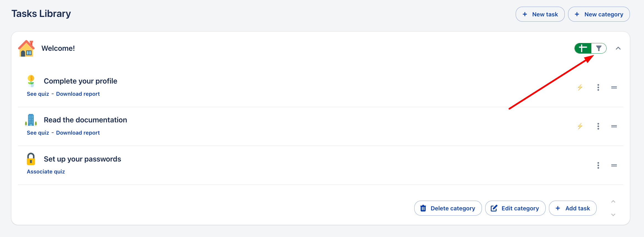Create a New category
Viewport: 644px width, 237px height.
[x=599, y=14]
